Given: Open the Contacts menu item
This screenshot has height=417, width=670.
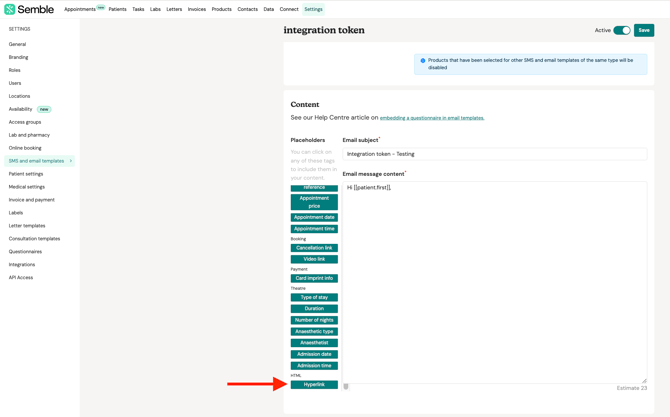Looking at the screenshot, I should 247,9.
